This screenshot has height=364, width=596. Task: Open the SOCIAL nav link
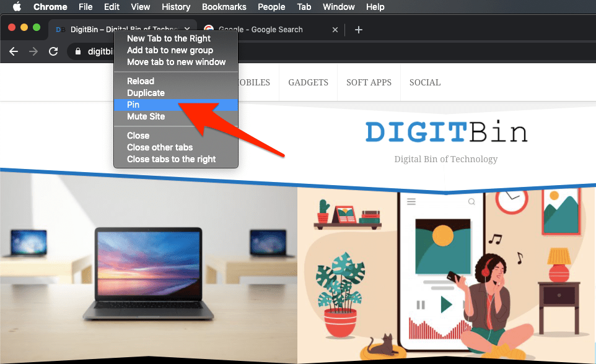pyautogui.click(x=425, y=82)
